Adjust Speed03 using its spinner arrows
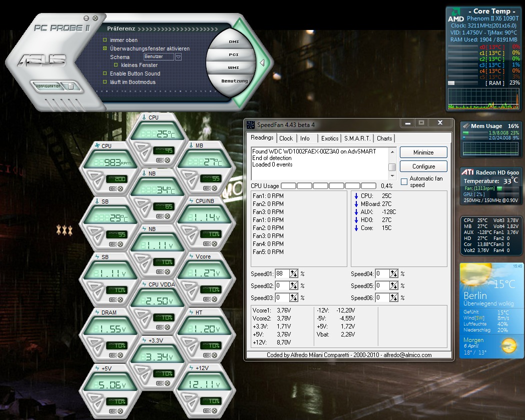 pyautogui.click(x=294, y=298)
